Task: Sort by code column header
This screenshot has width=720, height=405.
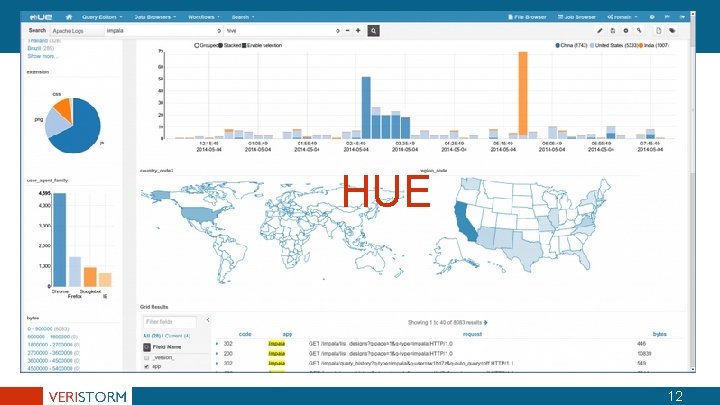Action: coord(245,334)
